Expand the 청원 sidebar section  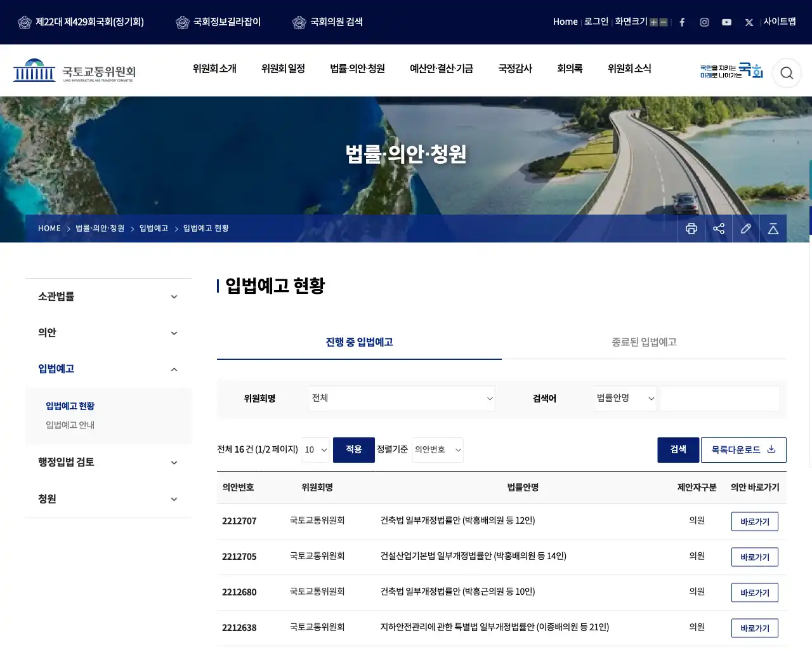[x=108, y=499]
